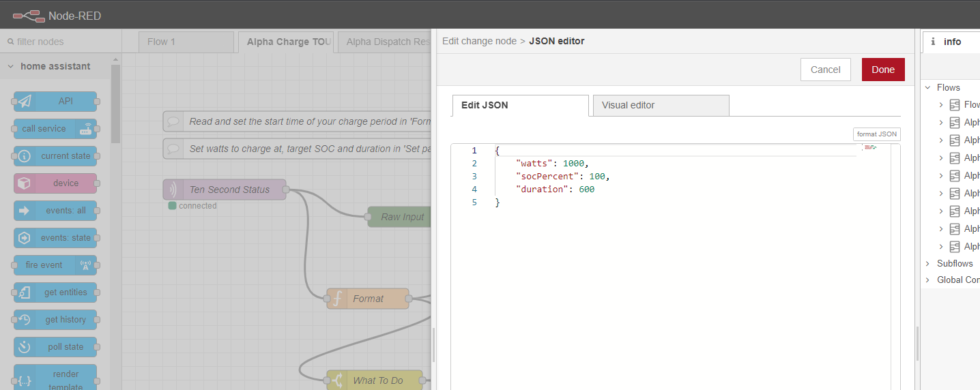Click the "duration": 600 line
980x390 pixels.
pyautogui.click(x=555, y=190)
